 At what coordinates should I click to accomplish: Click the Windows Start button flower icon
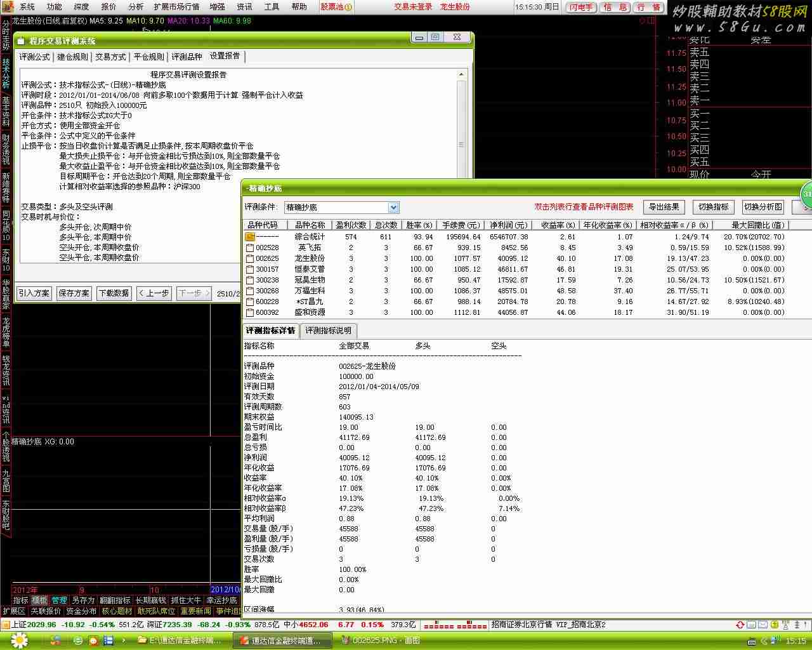(x=20, y=640)
